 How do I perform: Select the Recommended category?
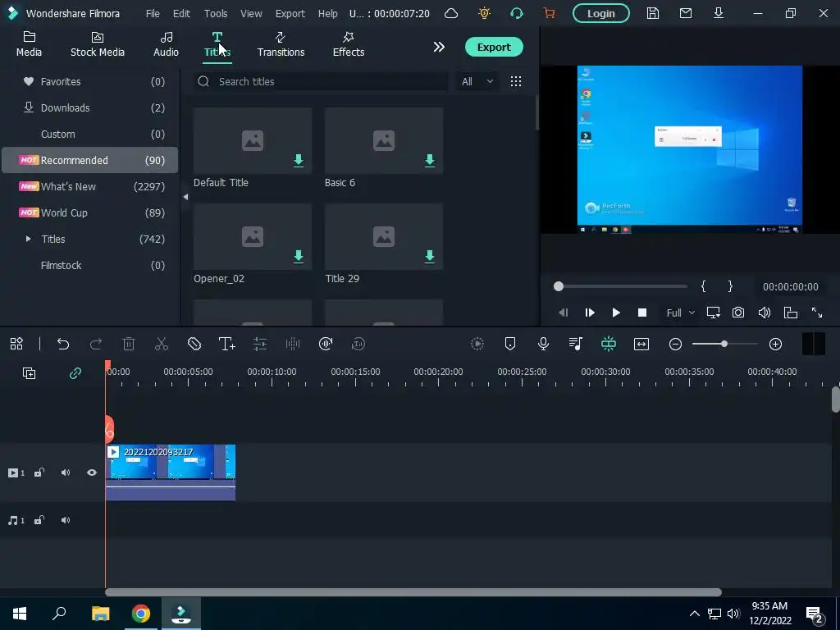pyautogui.click(x=90, y=160)
